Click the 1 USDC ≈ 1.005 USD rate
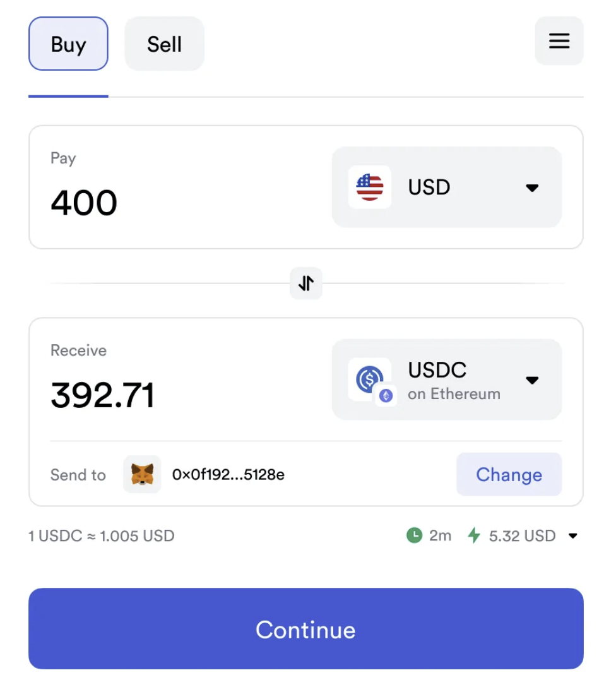616x687 pixels. pos(102,536)
